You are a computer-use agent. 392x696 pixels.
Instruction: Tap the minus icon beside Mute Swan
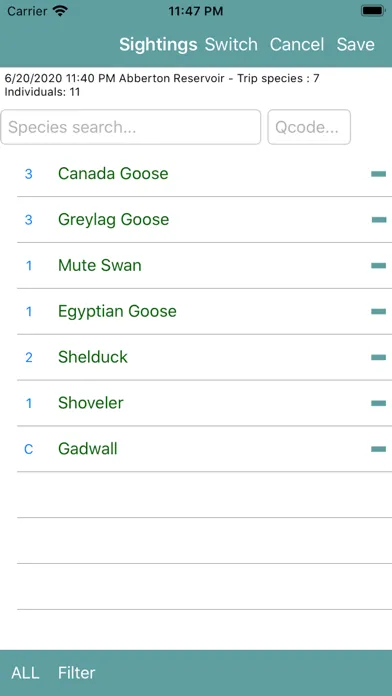tap(378, 266)
